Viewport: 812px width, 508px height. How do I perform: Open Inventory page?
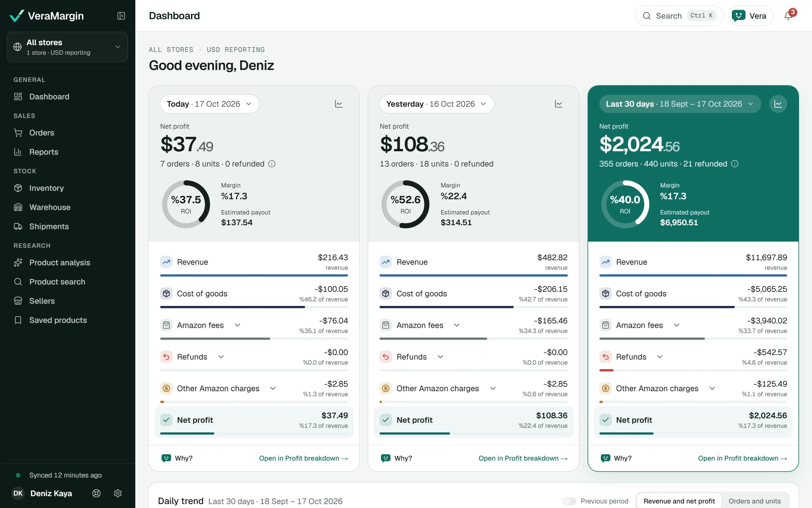67,188
